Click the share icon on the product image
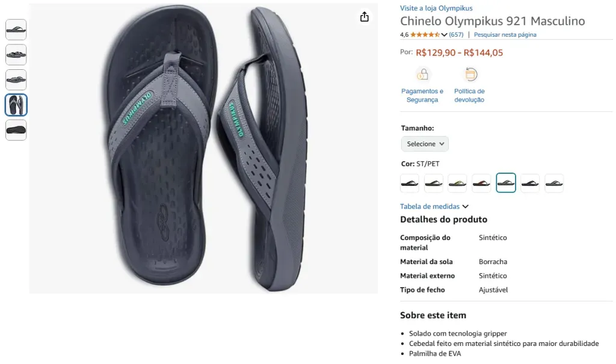 click(x=364, y=17)
